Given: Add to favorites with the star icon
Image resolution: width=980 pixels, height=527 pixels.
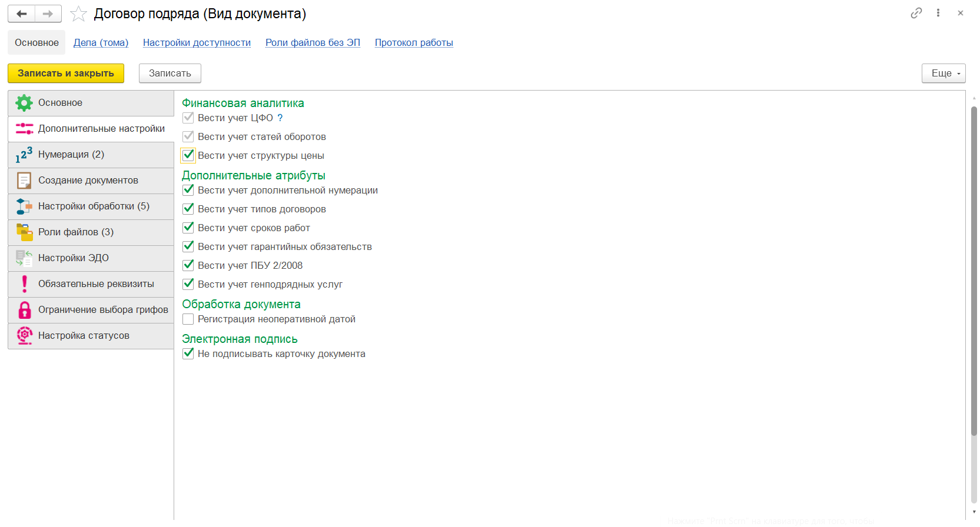Looking at the screenshot, I should [x=78, y=14].
